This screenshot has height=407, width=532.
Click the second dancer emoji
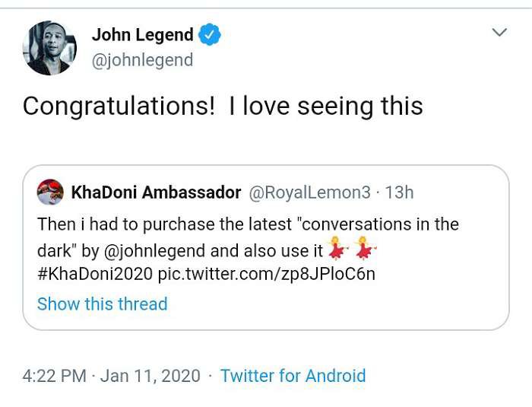tap(363, 248)
